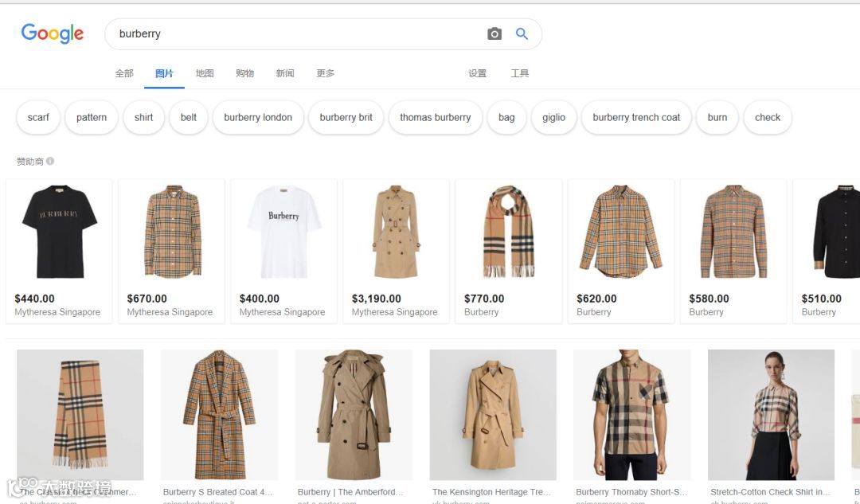Screen dimensions: 860x504
Task: Click the Burberry S Breated Coat caption
Action: pos(217,492)
